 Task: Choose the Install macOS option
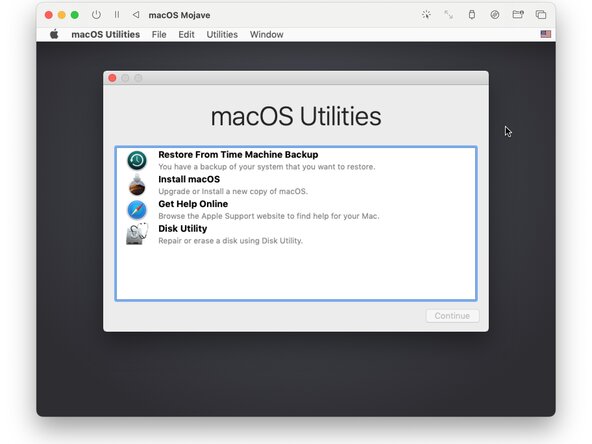296,185
